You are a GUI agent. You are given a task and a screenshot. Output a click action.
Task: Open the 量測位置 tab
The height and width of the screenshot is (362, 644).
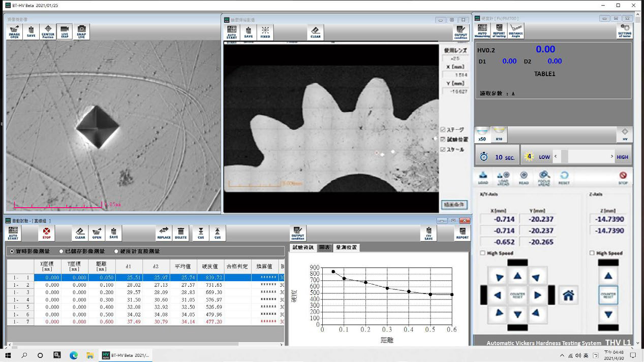pos(346,248)
